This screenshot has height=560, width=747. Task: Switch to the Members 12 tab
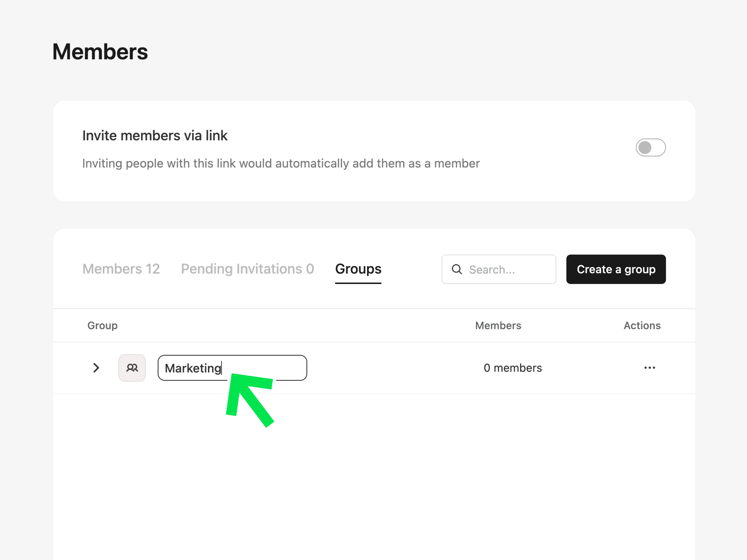click(x=121, y=269)
